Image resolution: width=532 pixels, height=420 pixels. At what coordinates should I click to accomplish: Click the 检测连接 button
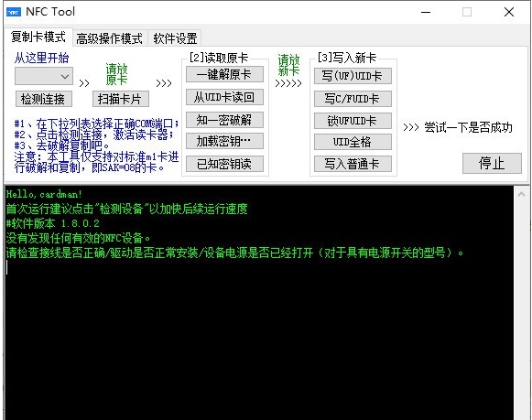[44, 99]
